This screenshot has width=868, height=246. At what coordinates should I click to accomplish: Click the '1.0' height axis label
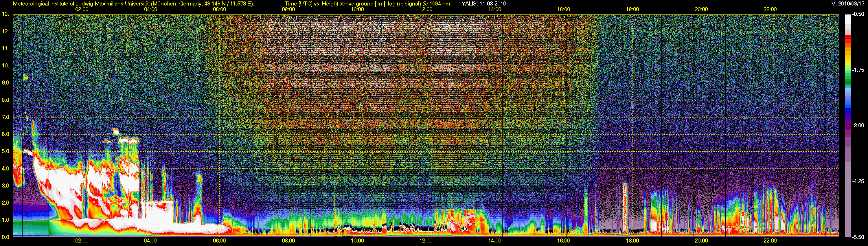(5, 220)
